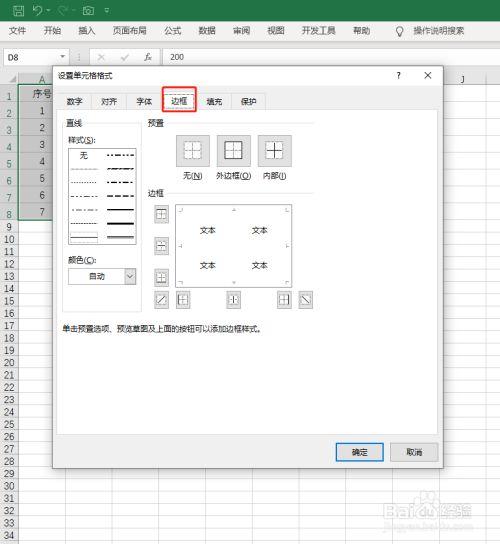
Task: Toggle the top border button
Action: pos(161,214)
